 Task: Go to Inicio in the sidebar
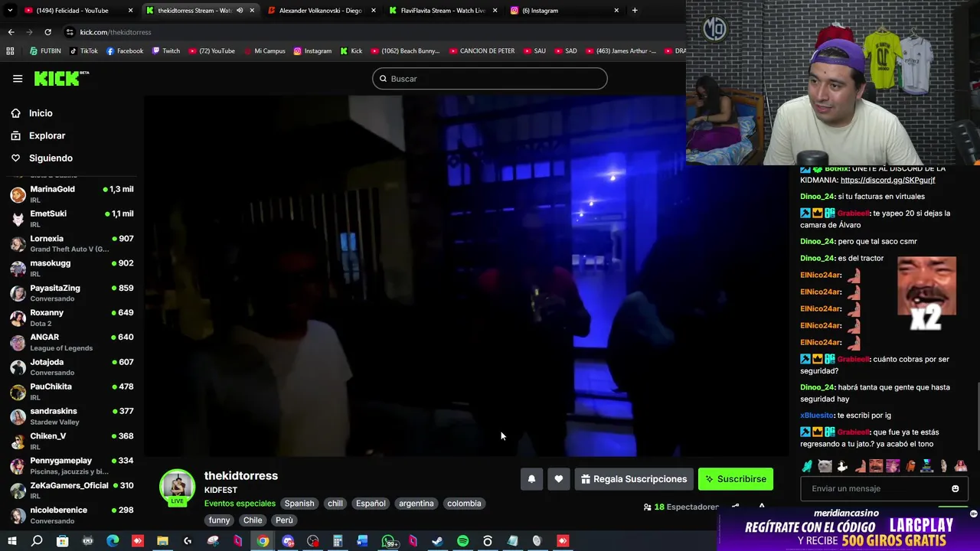click(41, 113)
